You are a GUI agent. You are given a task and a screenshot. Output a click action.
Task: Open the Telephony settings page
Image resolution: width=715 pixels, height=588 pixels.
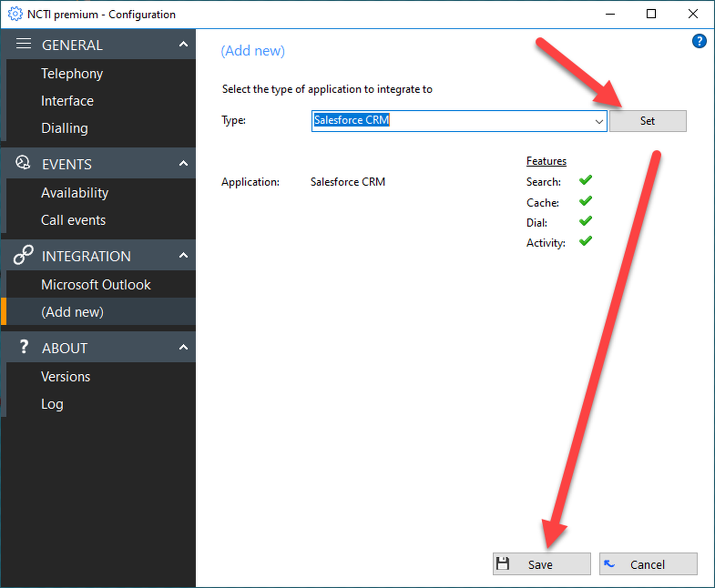(x=72, y=74)
